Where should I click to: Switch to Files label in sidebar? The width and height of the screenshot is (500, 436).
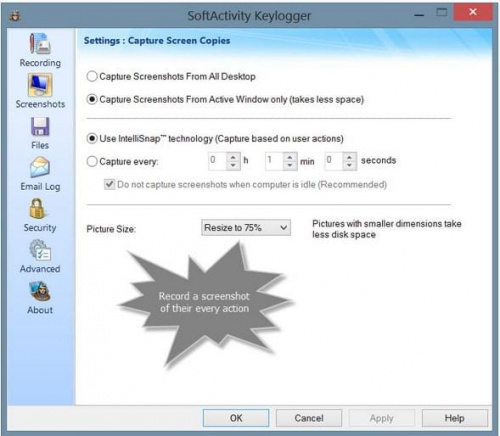click(40, 145)
